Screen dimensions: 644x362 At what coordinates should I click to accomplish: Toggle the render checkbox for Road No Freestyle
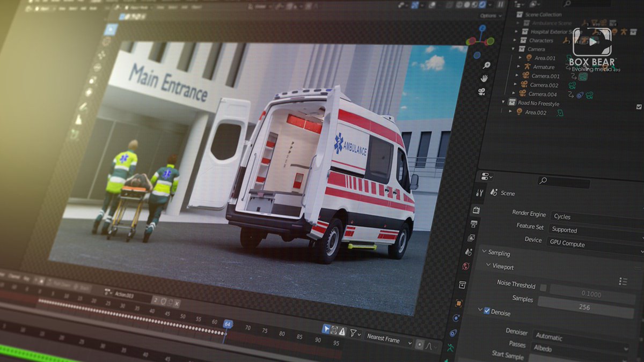point(639,106)
